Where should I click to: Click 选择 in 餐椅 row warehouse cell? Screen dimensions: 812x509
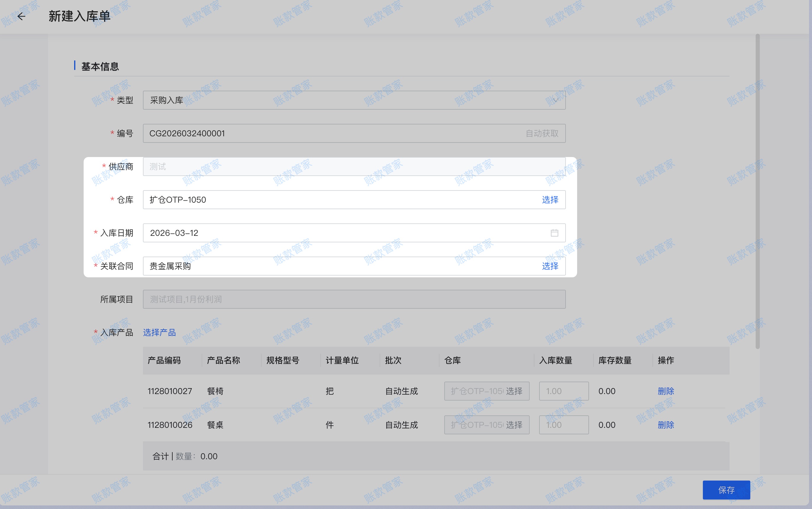(514, 391)
